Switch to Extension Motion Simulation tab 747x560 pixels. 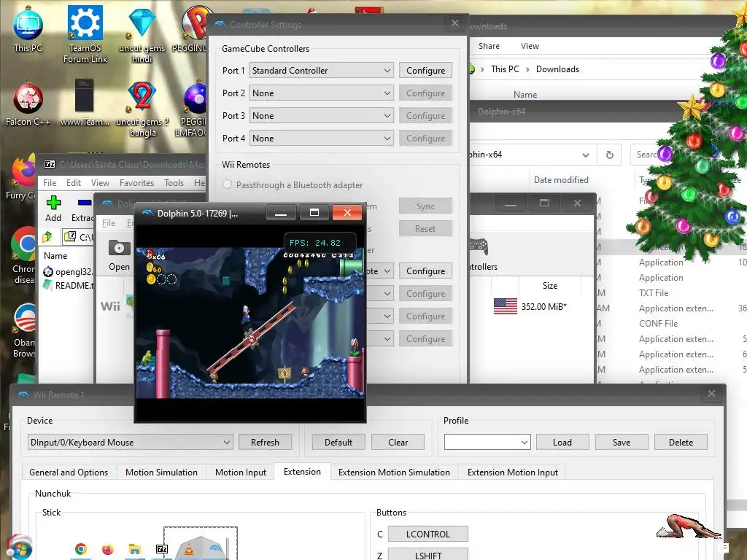(x=394, y=472)
